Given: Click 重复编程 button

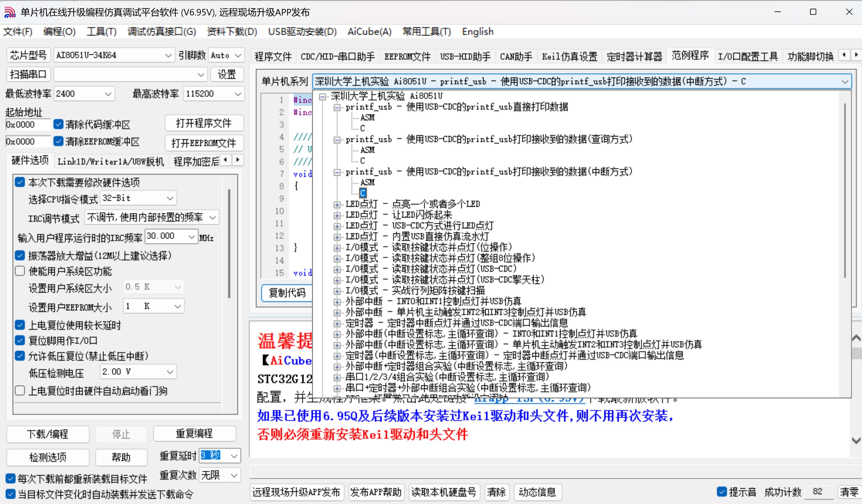Looking at the screenshot, I should [x=194, y=434].
